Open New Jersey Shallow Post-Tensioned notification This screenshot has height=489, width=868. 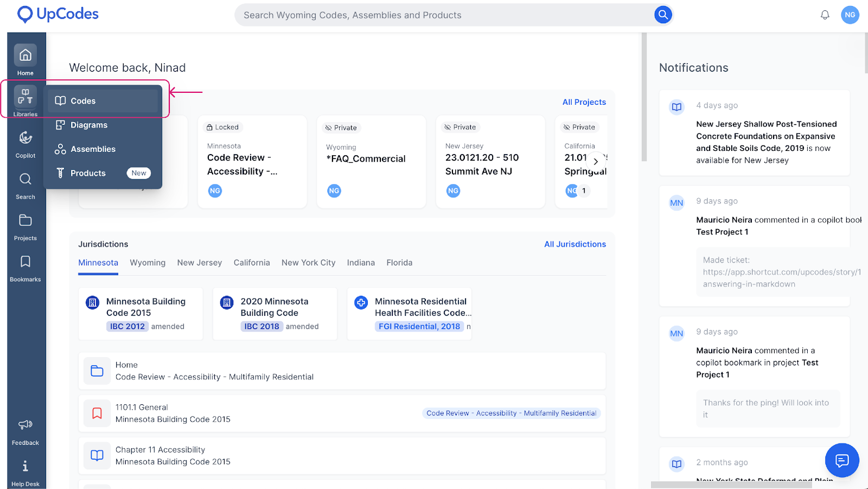(754, 133)
